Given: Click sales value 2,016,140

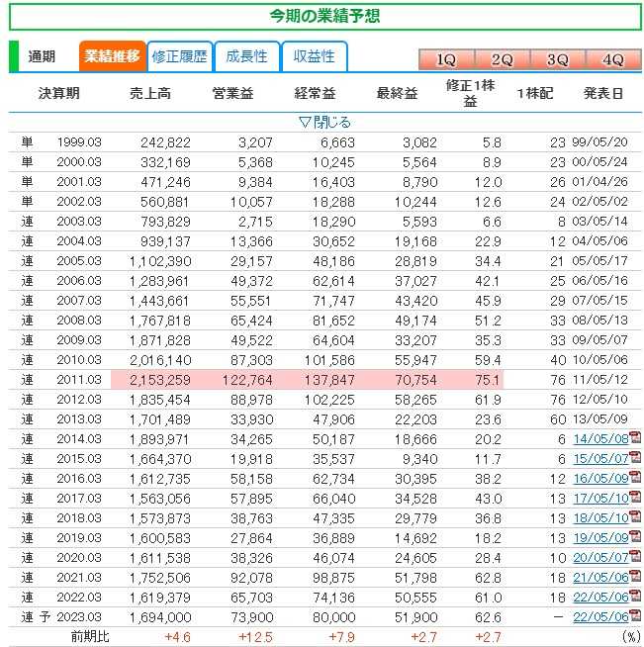Looking at the screenshot, I should coord(160,360).
